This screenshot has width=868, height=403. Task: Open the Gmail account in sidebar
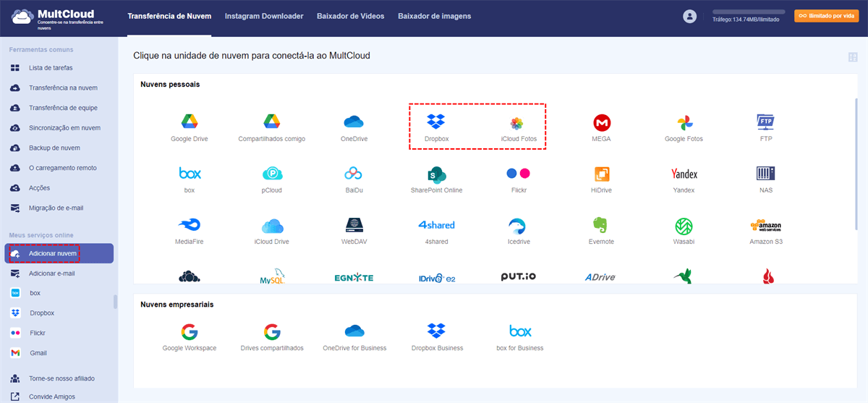tap(38, 353)
